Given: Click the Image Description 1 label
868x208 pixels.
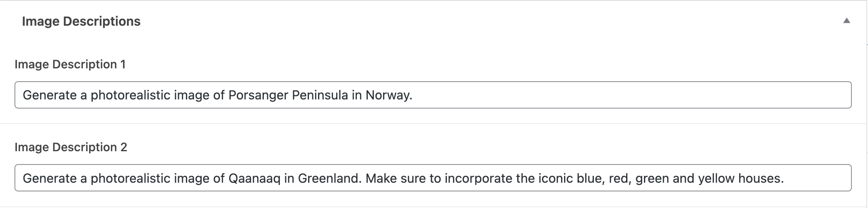Looking at the screenshot, I should click(70, 64).
